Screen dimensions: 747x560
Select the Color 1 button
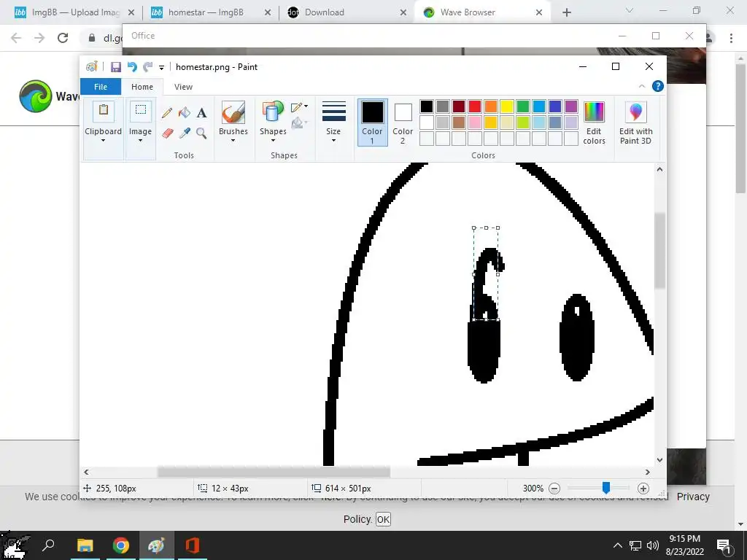pyautogui.click(x=372, y=122)
